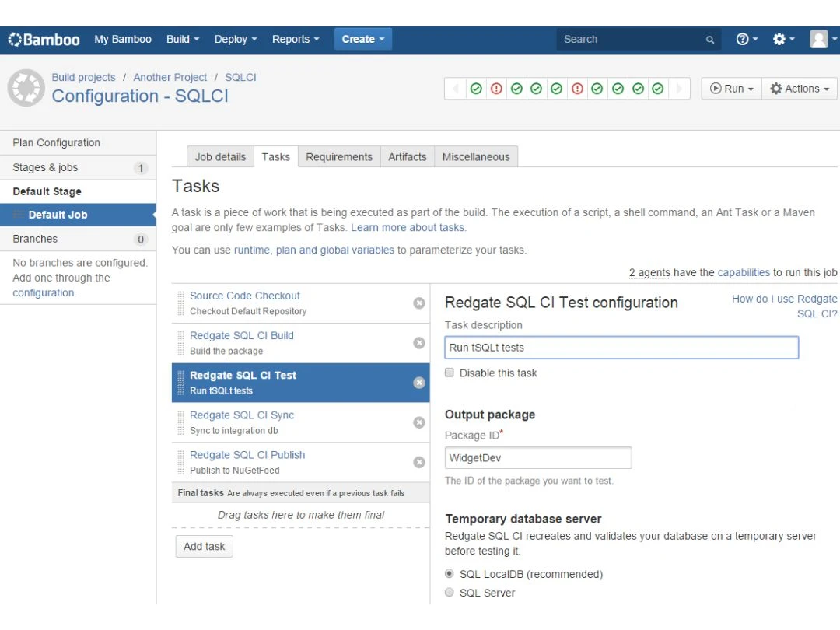
Task: Open Build projects breadcrumb link
Action: 83,77
